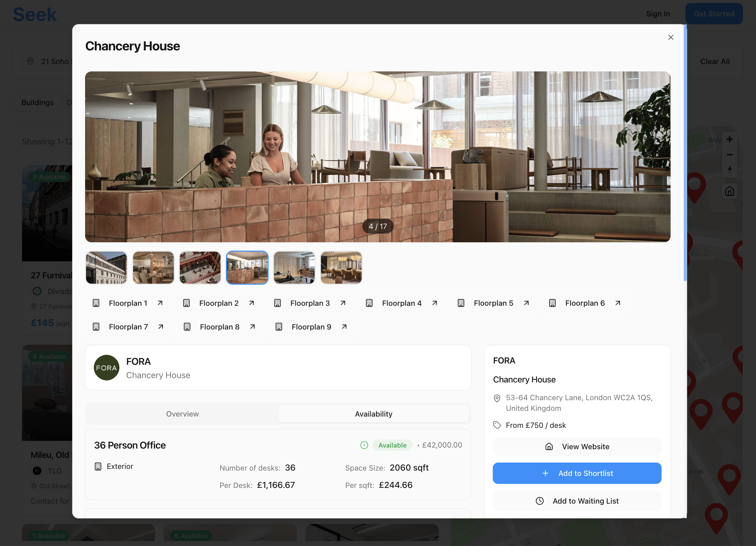The height and width of the screenshot is (546, 756).
Task: Open Floorplan 3 external link arrow
Action: pos(343,303)
